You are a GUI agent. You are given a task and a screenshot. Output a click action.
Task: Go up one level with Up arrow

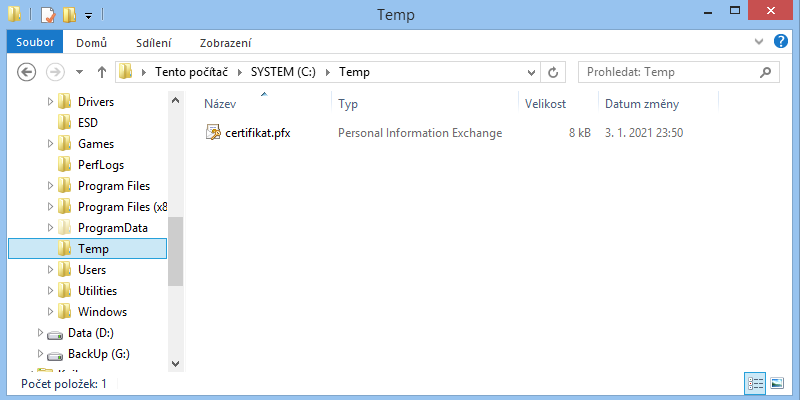101,72
